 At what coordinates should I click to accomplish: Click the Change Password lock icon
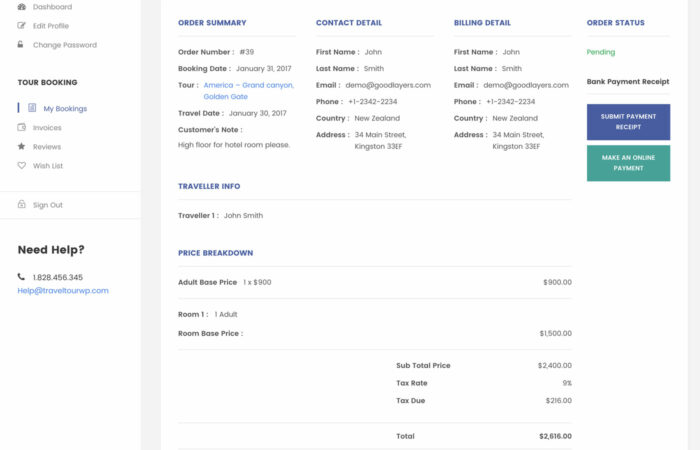click(21, 44)
